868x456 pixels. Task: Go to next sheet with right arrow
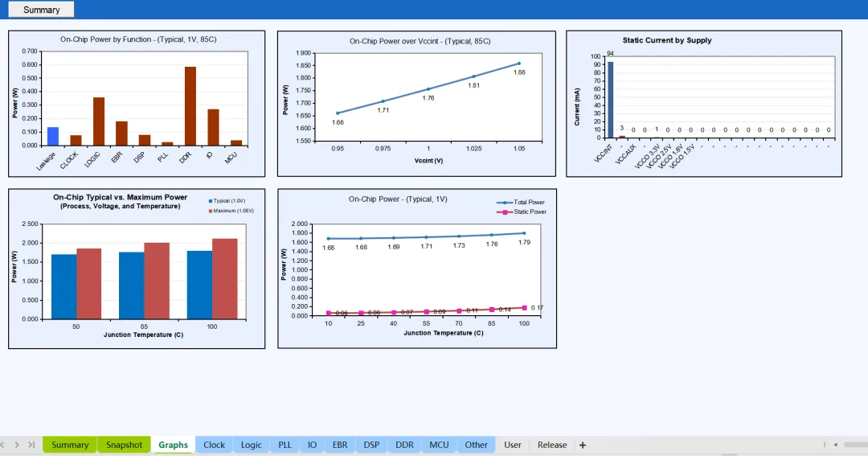pyautogui.click(x=17, y=445)
